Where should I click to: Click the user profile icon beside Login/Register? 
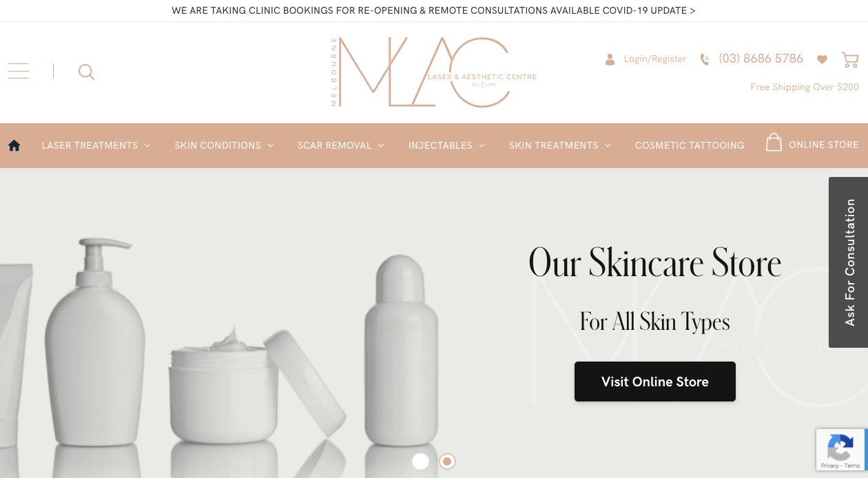tap(610, 60)
